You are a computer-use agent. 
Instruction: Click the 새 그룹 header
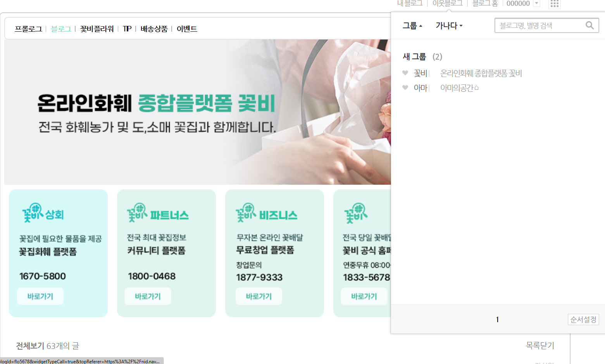(x=414, y=57)
